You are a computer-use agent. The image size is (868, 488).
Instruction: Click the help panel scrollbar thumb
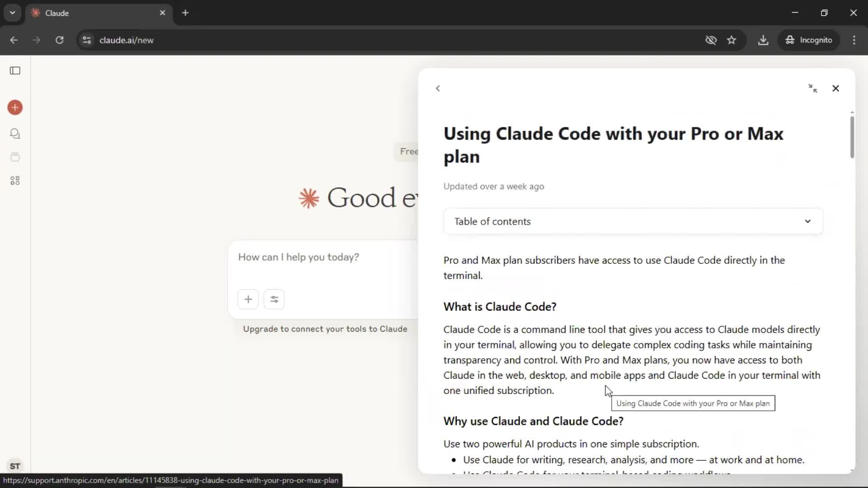[x=852, y=137]
